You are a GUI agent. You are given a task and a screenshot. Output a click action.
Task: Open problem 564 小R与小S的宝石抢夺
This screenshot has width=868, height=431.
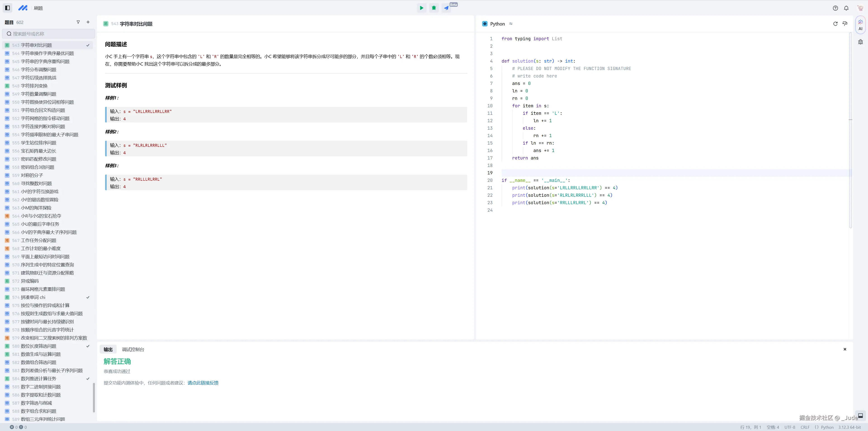coord(41,216)
